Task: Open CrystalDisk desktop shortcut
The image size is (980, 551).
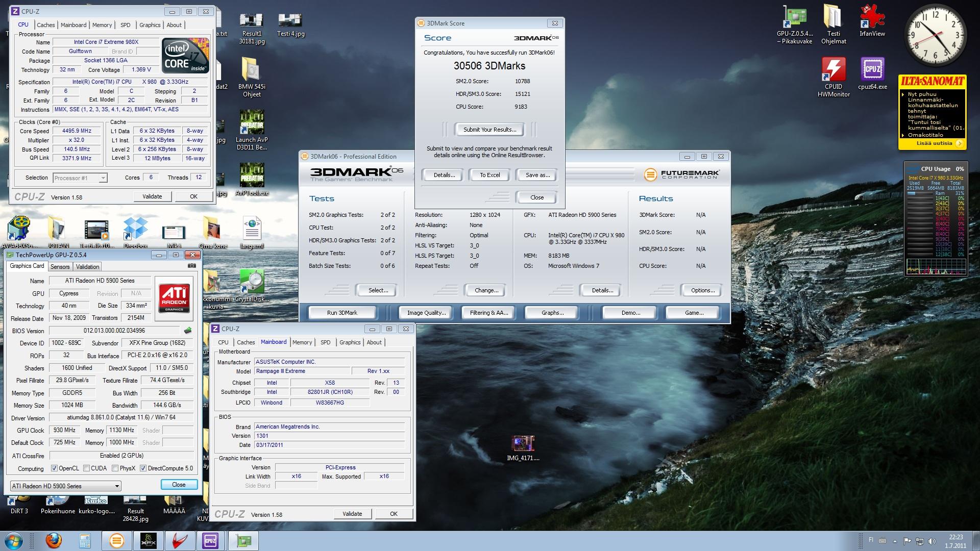Action: 252,286
